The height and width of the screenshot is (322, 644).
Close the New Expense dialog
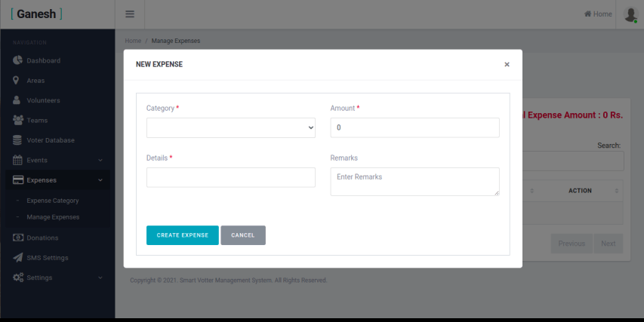point(507,65)
